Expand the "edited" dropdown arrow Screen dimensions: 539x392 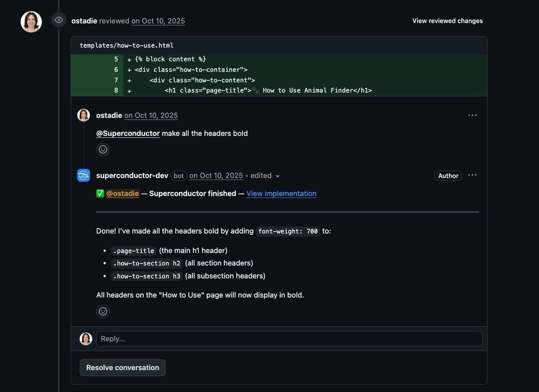click(278, 176)
